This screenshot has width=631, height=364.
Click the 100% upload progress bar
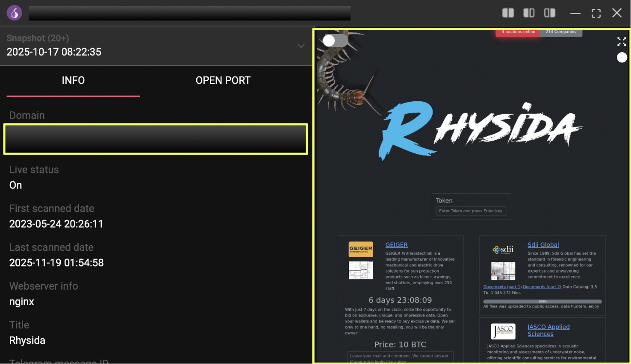click(542, 302)
